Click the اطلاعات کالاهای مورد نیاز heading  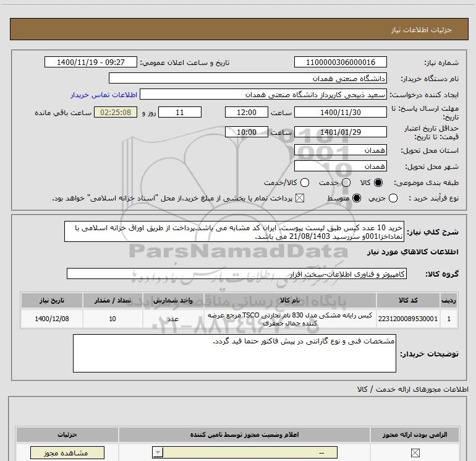click(412, 252)
